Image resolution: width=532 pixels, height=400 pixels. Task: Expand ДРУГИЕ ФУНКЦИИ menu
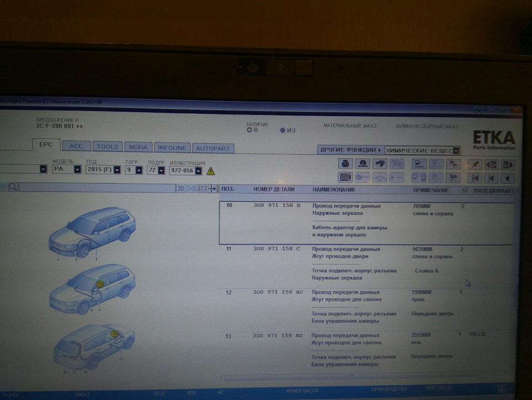[350, 150]
